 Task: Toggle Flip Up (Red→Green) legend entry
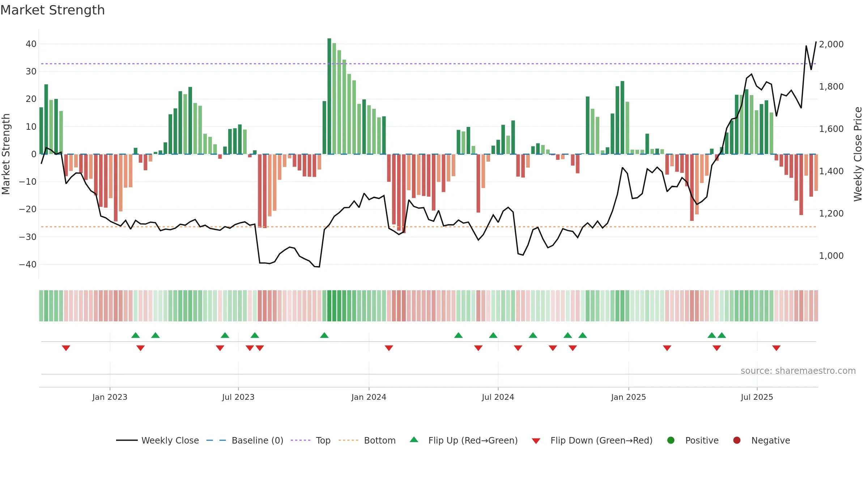[464, 440]
